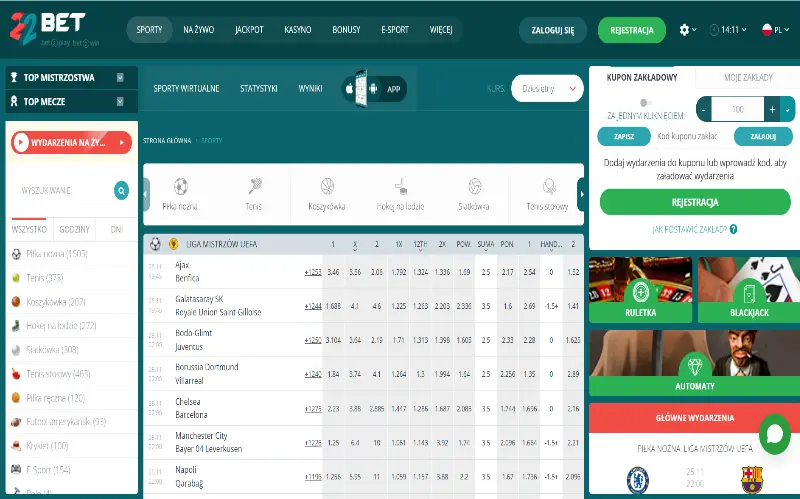Click the Chelsea club crest
Viewport: 800px width, 499px height.
click(638, 480)
